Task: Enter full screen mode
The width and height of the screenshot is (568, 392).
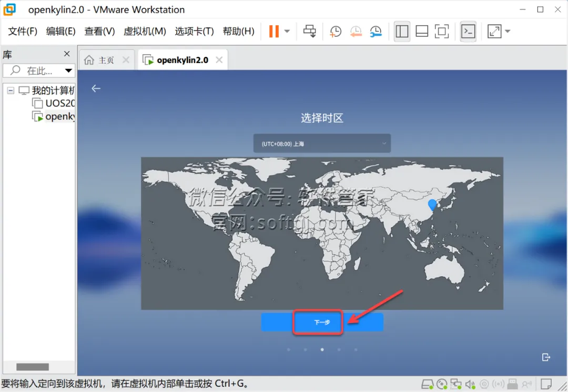Action: click(x=442, y=31)
